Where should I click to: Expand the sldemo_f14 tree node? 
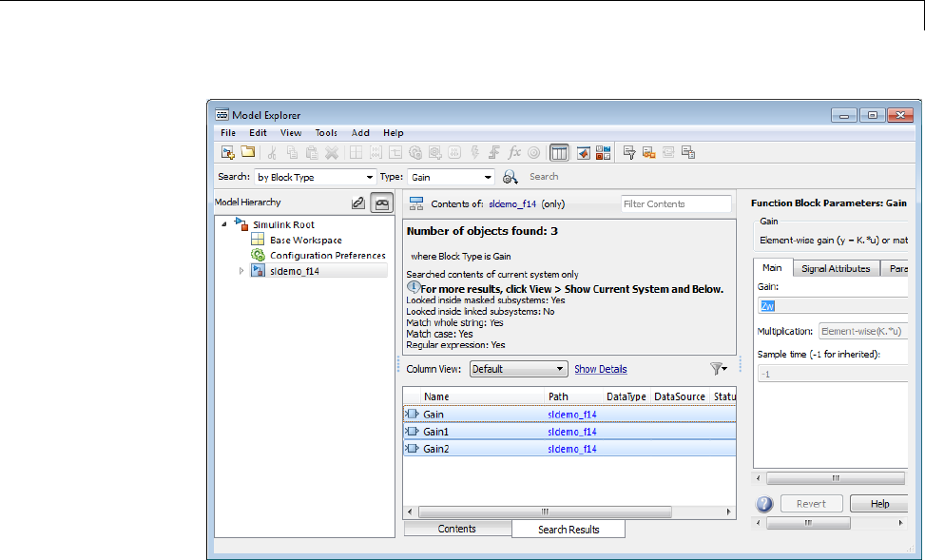[241, 271]
